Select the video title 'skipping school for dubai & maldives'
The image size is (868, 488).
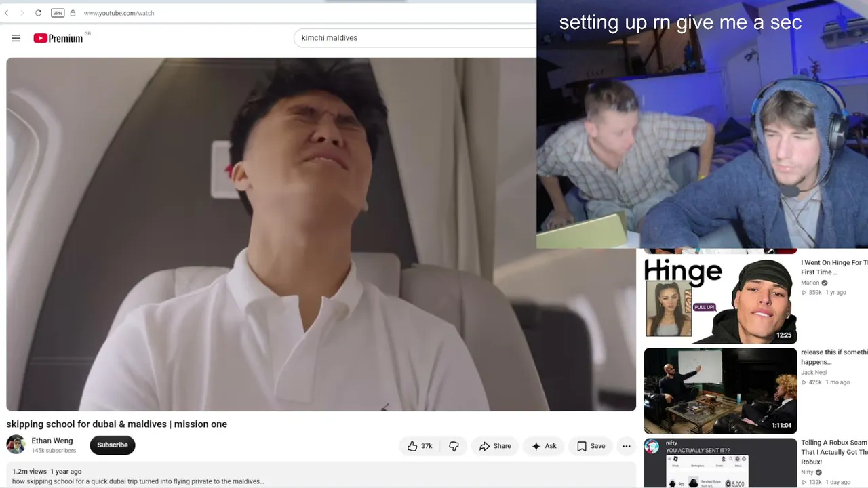117,424
